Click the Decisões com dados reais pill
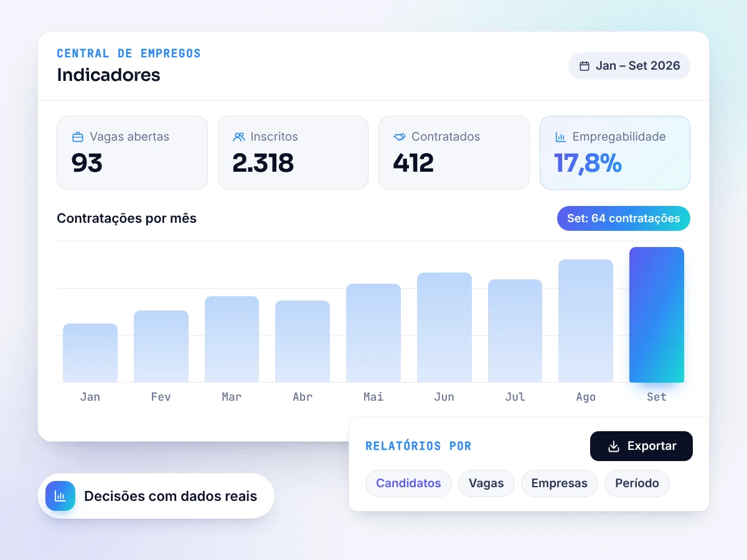 (156, 496)
